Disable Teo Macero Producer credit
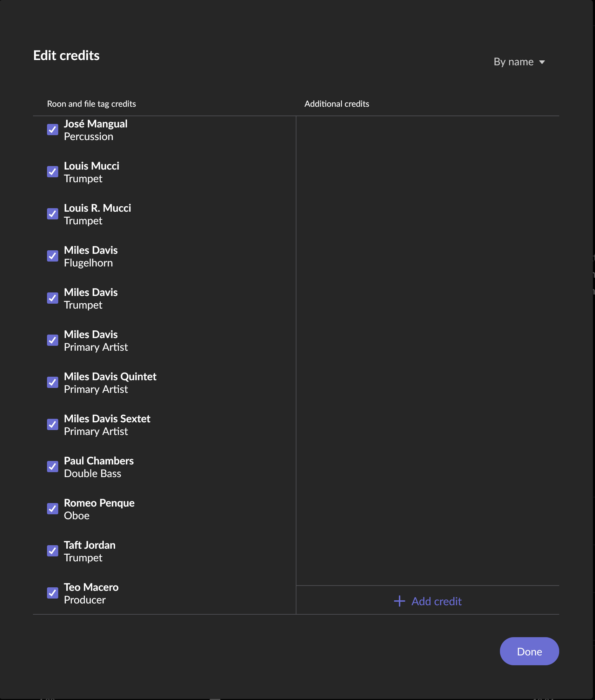This screenshot has height=700, width=595. (x=53, y=593)
